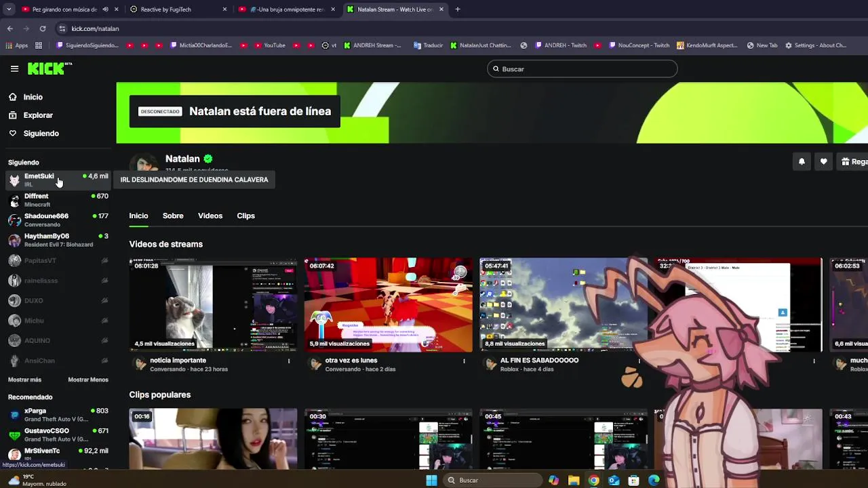Play the 06:01:28 cat stream thumbnail
The height and width of the screenshot is (488, 868).
click(x=213, y=305)
